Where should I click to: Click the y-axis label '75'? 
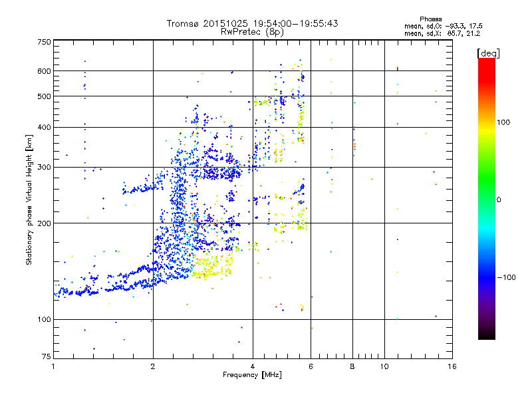47,356
